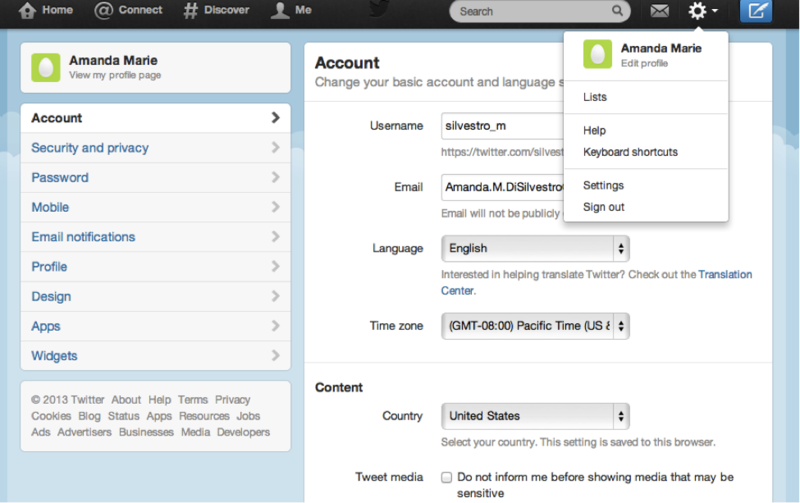This screenshot has width=800, height=503.
Task: Click Jobs footer link
Action: (248, 416)
